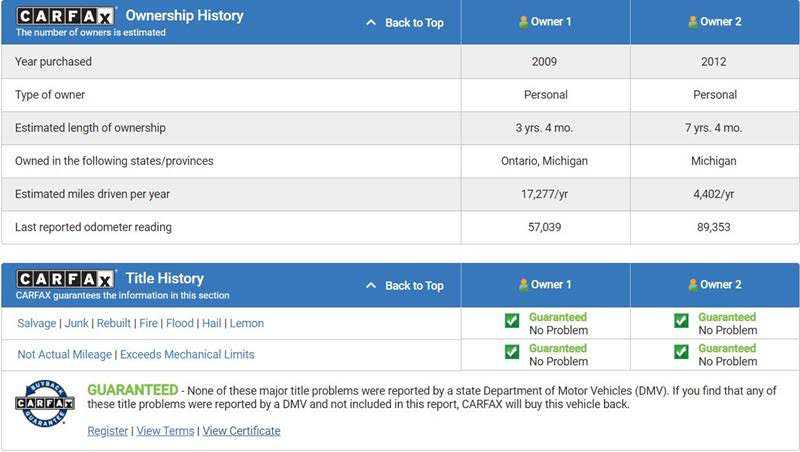
Task: Click Owner 2 person icon in Title History
Action: 692,285
